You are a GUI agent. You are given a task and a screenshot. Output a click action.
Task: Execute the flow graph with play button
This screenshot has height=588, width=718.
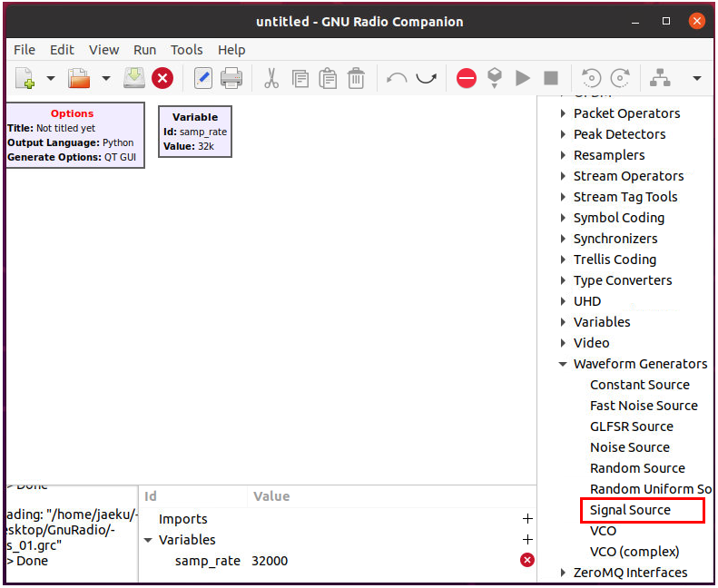[x=523, y=78]
